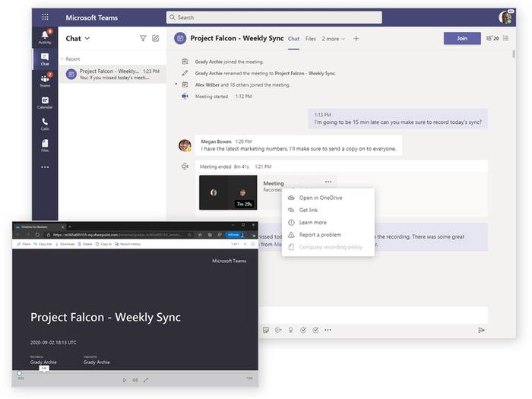Choose 'Report a problem' from context menu
The width and height of the screenshot is (532, 399).
point(328,235)
